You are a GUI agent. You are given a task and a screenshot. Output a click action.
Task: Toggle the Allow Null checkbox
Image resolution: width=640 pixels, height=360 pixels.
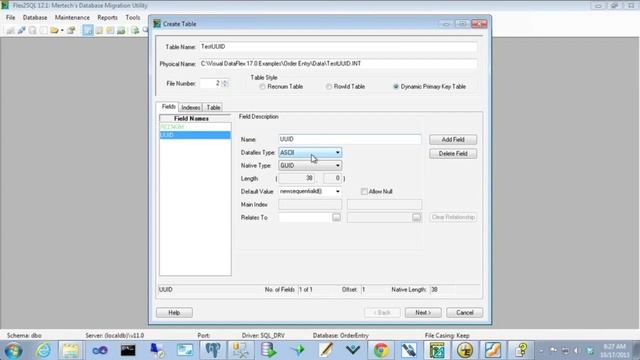pos(364,191)
